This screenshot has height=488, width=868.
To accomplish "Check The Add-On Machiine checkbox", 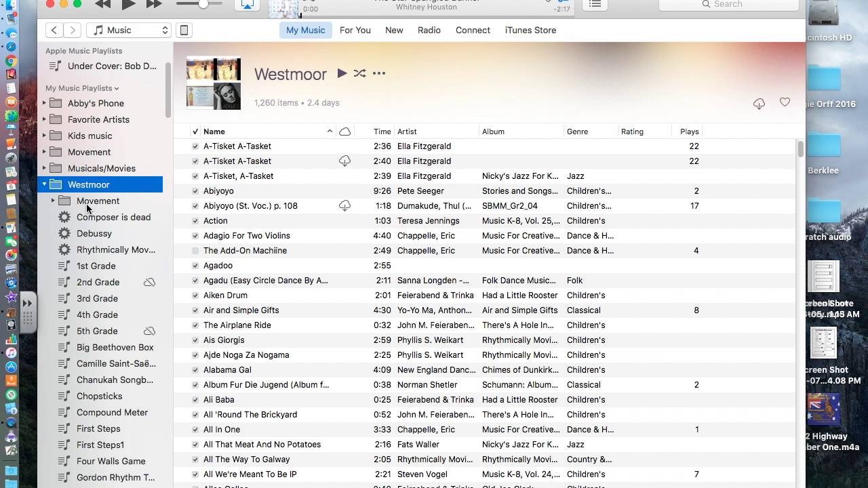I will click(195, 251).
